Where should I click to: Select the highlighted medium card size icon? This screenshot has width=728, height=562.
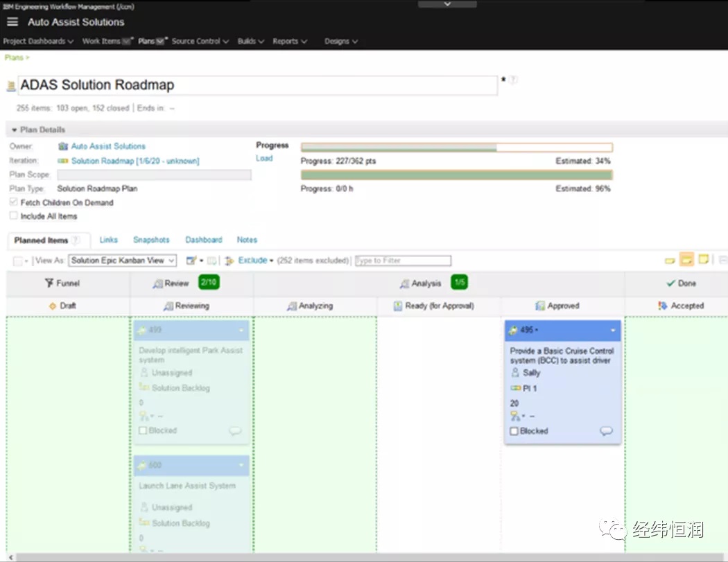point(686,260)
